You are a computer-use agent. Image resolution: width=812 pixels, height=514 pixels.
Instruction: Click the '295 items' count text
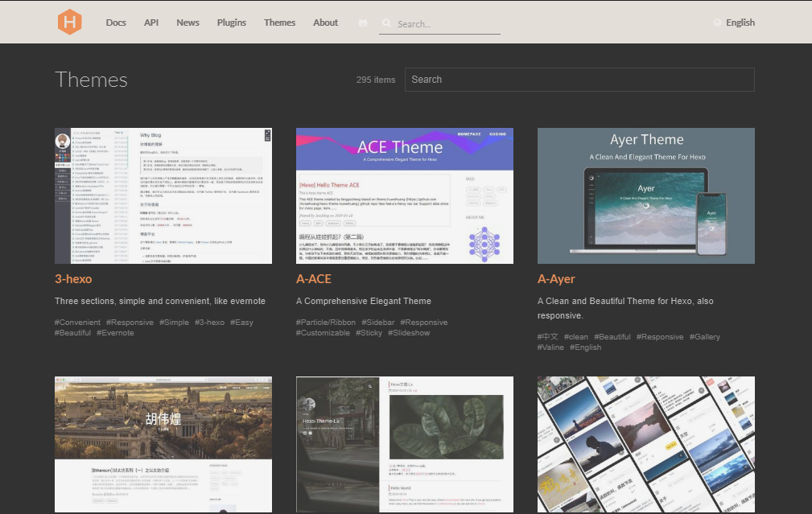pos(376,80)
